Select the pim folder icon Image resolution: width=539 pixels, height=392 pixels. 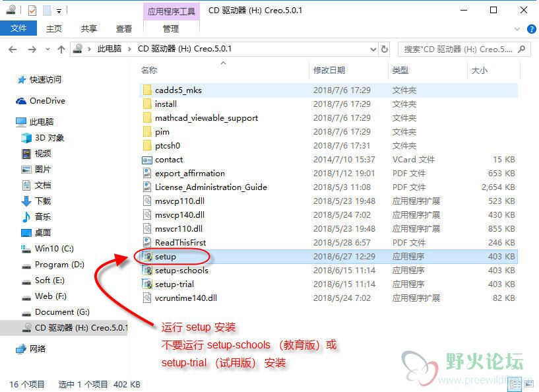tap(147, 132)
